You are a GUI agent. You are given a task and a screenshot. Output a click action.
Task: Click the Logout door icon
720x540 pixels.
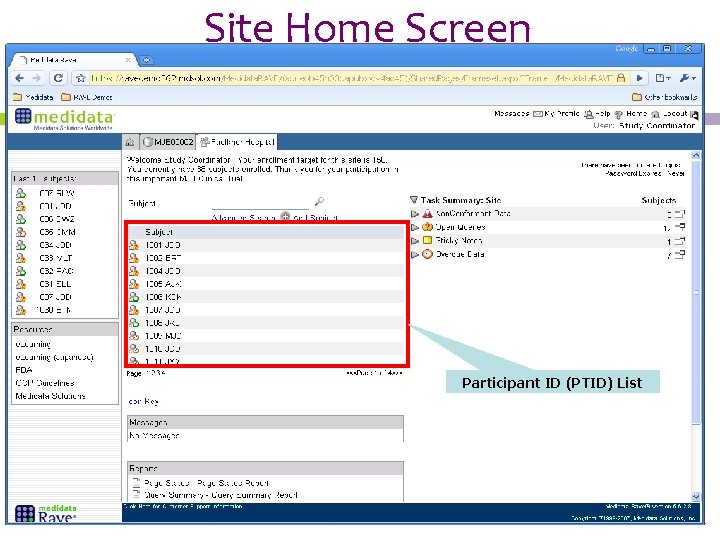tap(694, 115)
